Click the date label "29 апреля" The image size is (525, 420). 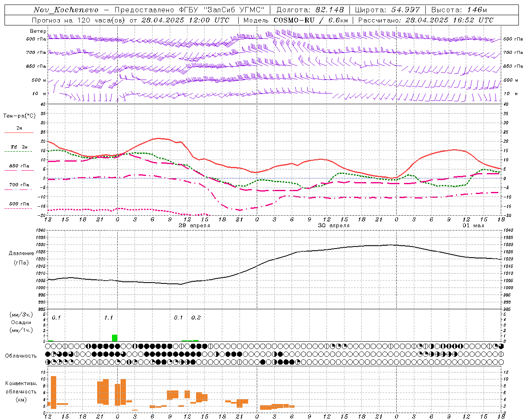tap(194, 226)
